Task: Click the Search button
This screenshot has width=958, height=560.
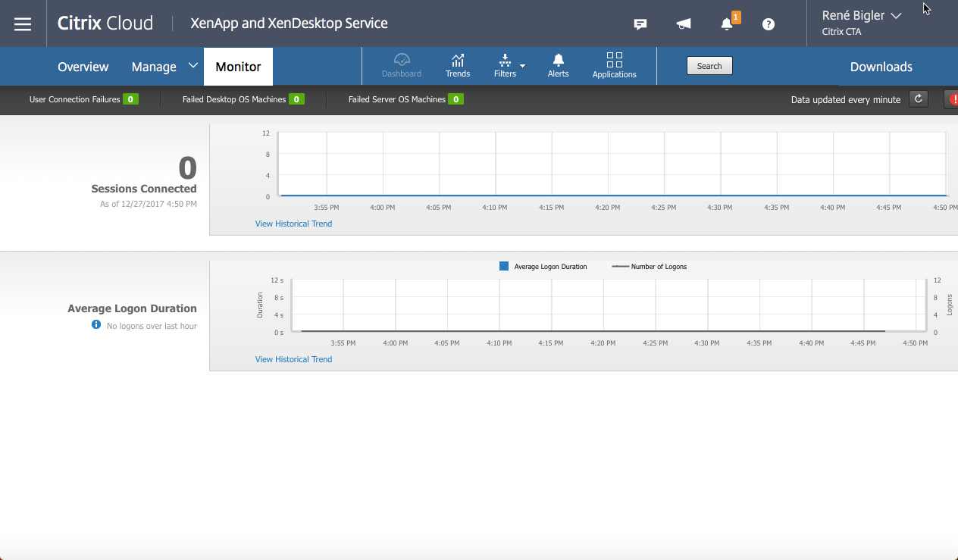Action: [x=709, y=65]
